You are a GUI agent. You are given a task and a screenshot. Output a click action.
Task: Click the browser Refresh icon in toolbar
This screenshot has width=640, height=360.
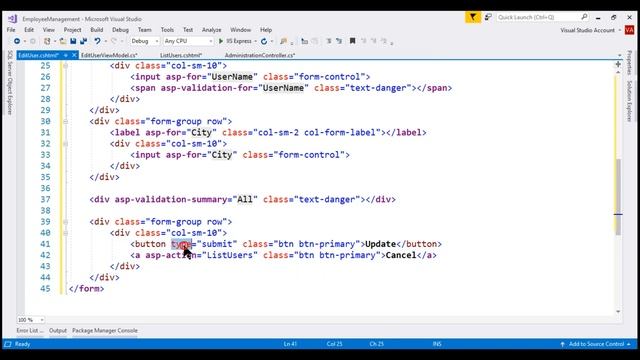pos(264,41)
